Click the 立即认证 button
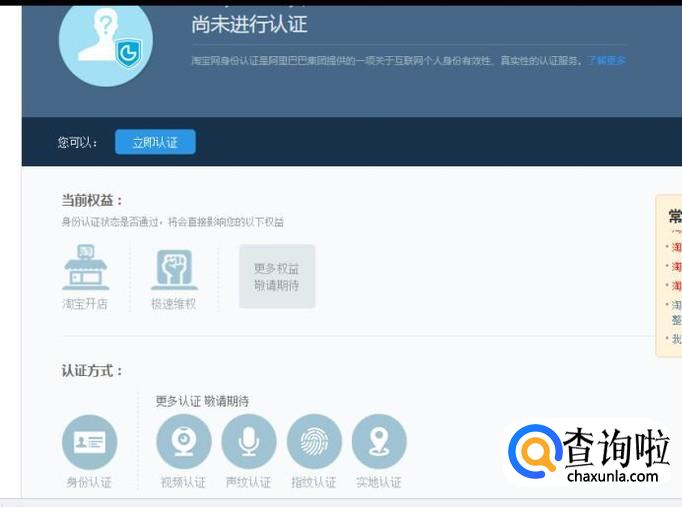The height and width of the screenshot is (507, 682). tap(155, 142)
